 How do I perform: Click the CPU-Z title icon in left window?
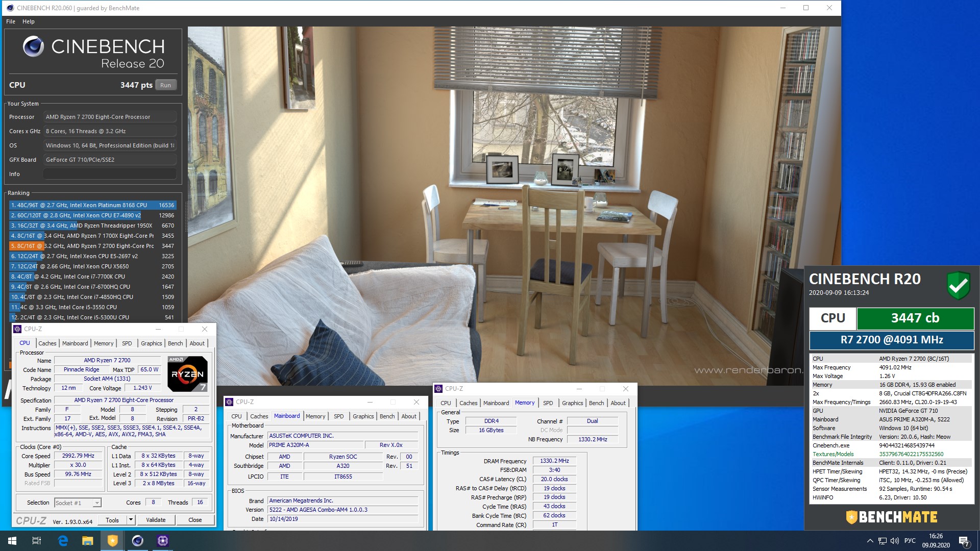click(17, 329)
